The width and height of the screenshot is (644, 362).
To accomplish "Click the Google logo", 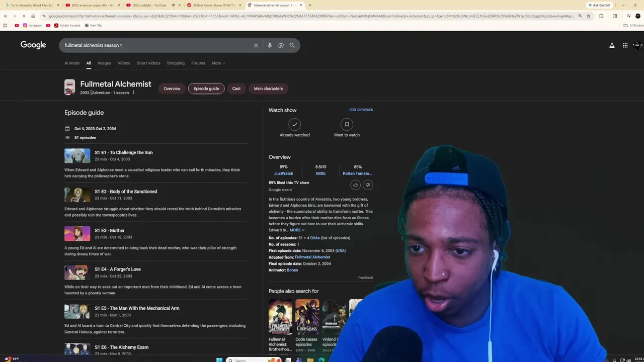I will 33,45.
